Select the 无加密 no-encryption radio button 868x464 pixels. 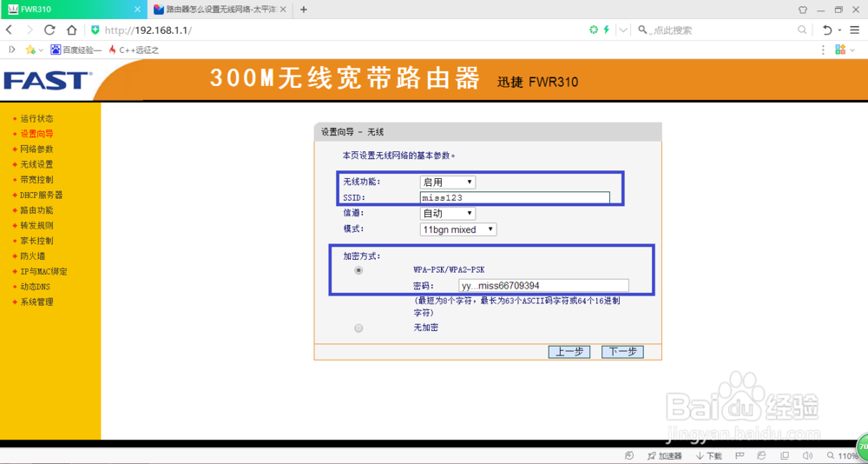coord(358,328)
